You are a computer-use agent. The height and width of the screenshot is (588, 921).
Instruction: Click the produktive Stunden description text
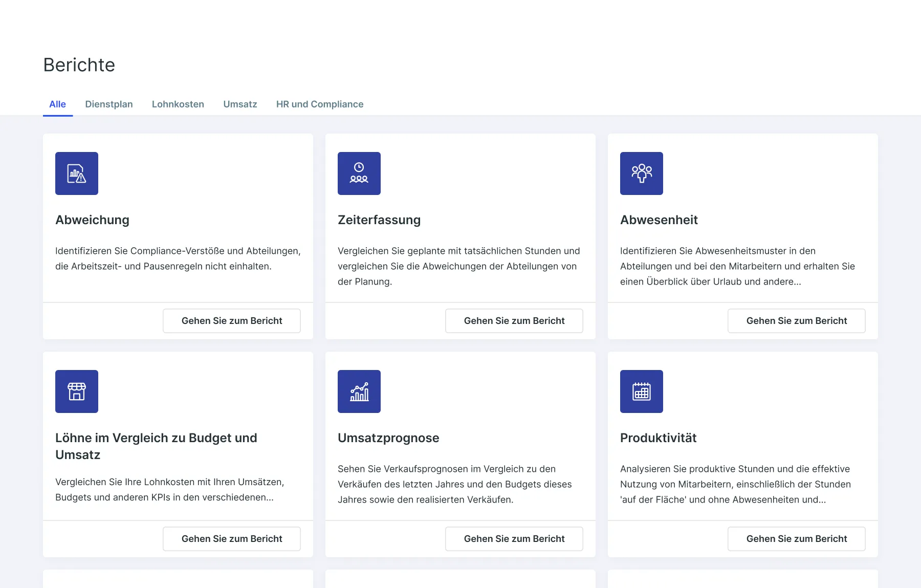735,484
